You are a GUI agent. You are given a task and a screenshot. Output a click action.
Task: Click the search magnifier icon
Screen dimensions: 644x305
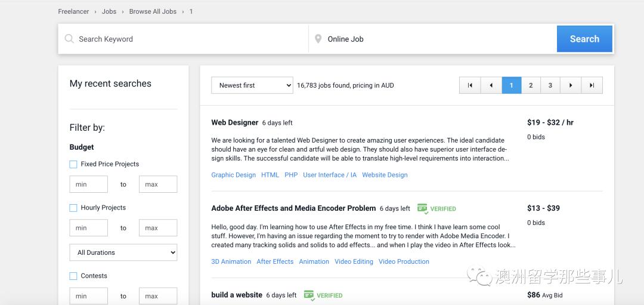click(x=69, y=39)
